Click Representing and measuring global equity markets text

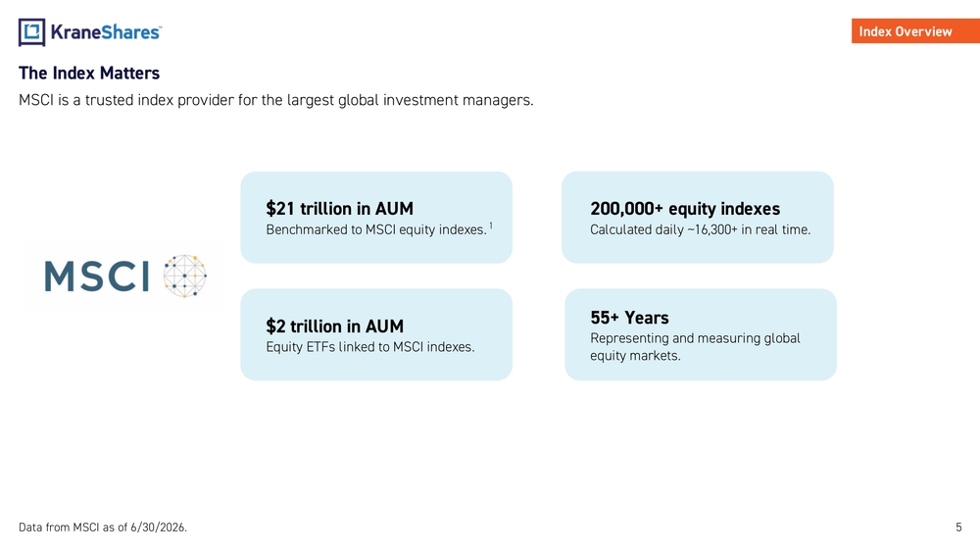pos(695,347)
